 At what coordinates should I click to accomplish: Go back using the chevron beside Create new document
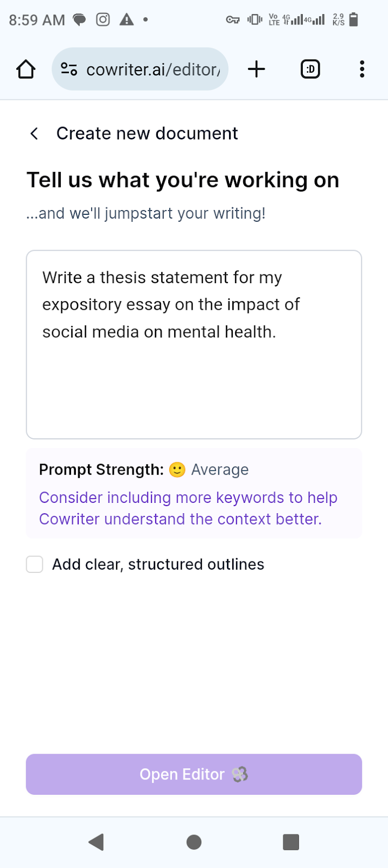tap(34, 133)
